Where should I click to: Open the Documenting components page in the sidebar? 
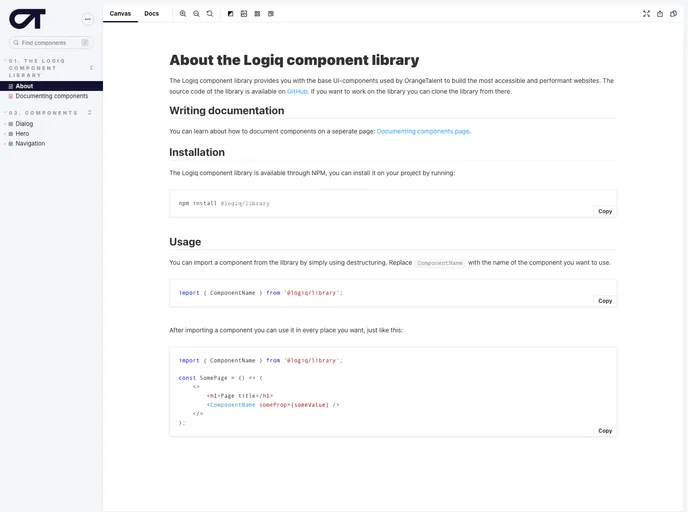(52, 96)
